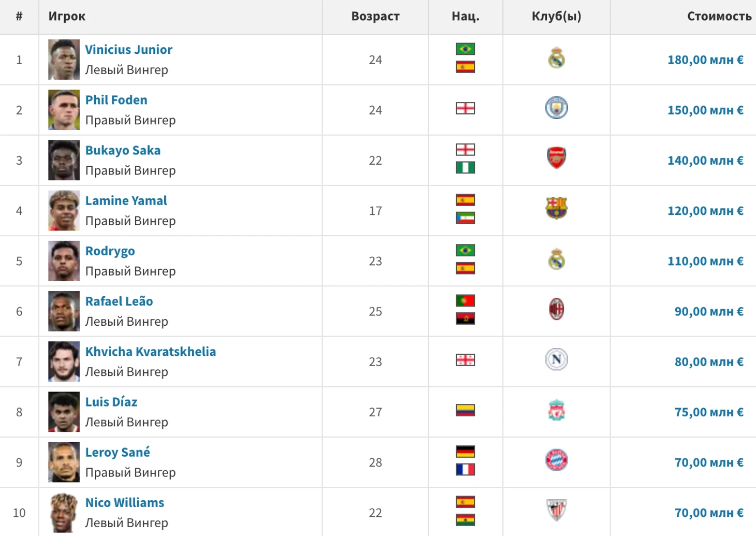Sort by the Стоимость column header
The height and width of the screenshot is (536, 756).
pos(719,17)
